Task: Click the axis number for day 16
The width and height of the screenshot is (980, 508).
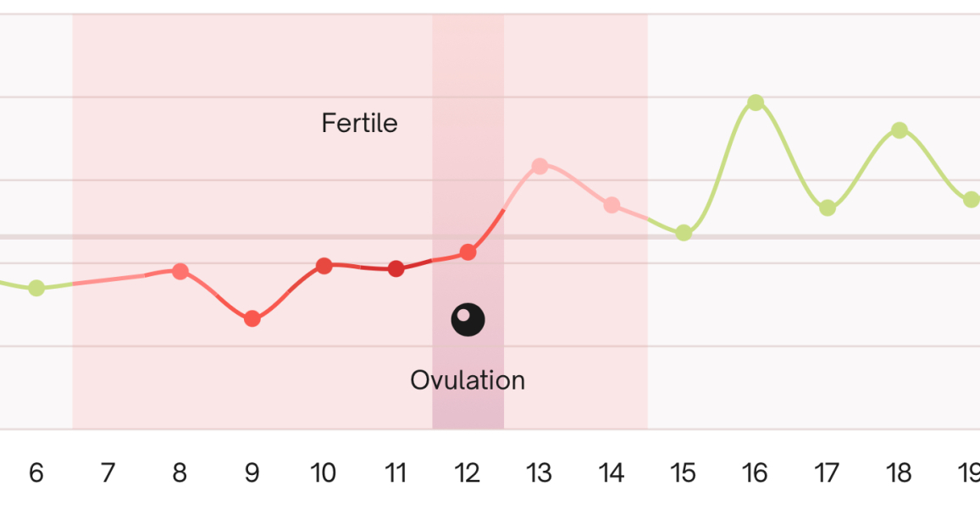Action: tap(756, 473)
